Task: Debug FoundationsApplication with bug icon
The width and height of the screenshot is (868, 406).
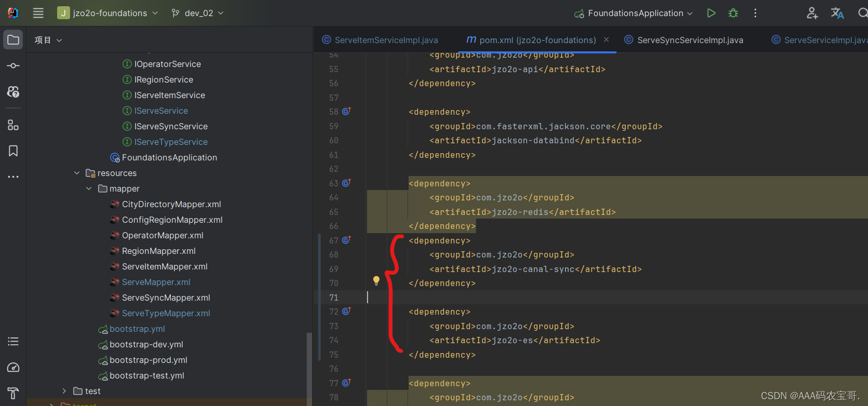Action: tap(733, 13)
